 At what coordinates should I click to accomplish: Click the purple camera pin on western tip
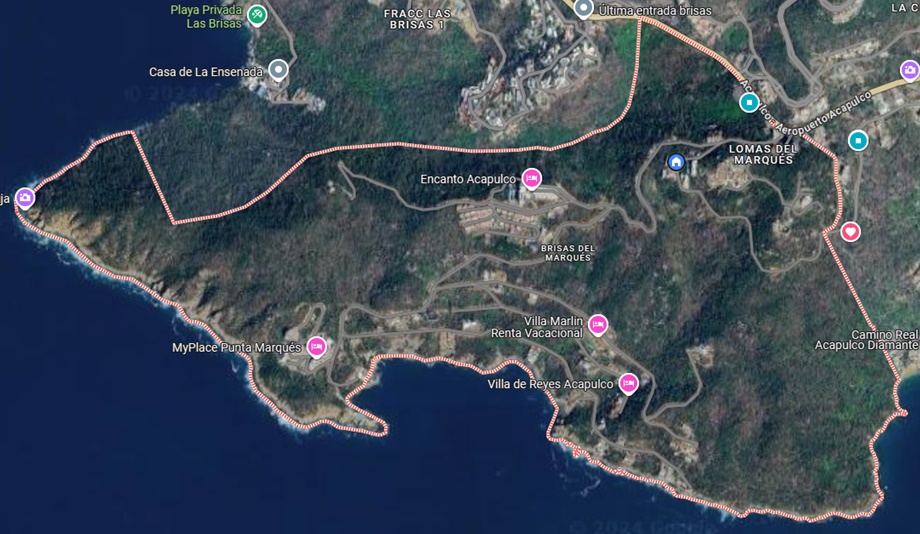click(25, 198)
